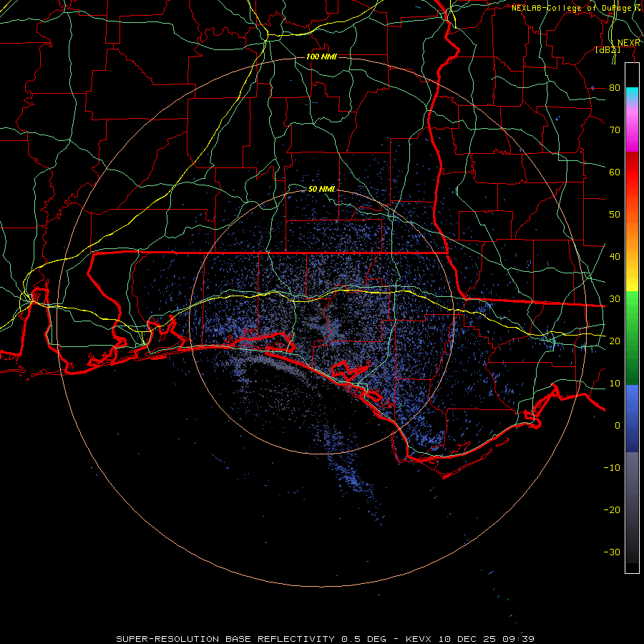The height and width of the screenshot is (644, 644).
Task: Click the '50 NMI' range ring label
Action: pyautogui.click(x=321, y=189)
